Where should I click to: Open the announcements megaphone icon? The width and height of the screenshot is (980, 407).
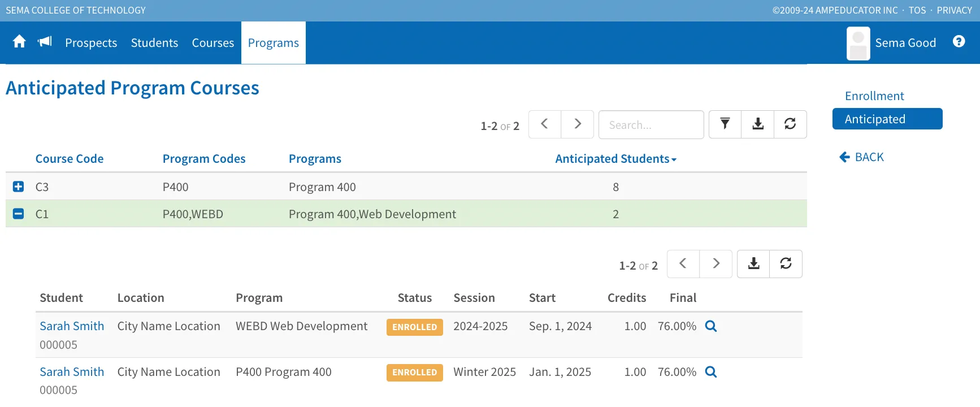[x=45, y=42]
